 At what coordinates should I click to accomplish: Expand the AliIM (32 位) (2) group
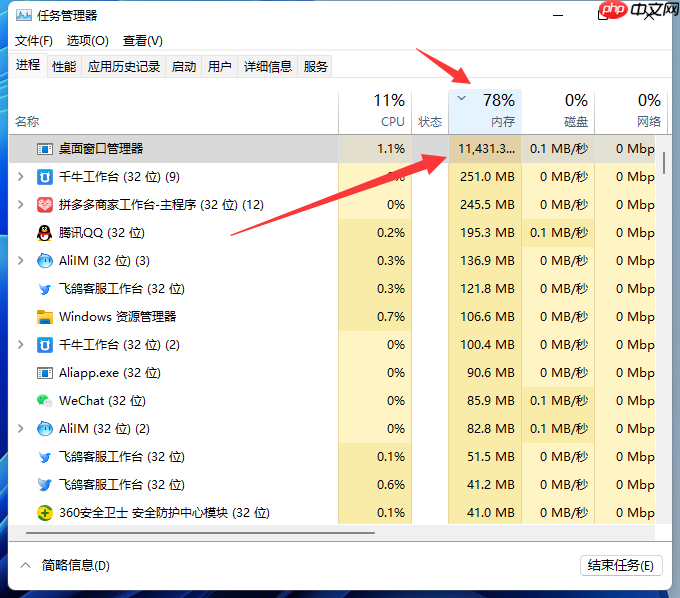(20, 428)
